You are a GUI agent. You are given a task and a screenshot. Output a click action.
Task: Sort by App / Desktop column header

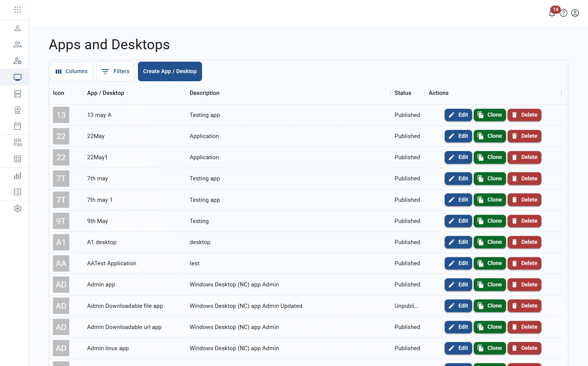106,93
